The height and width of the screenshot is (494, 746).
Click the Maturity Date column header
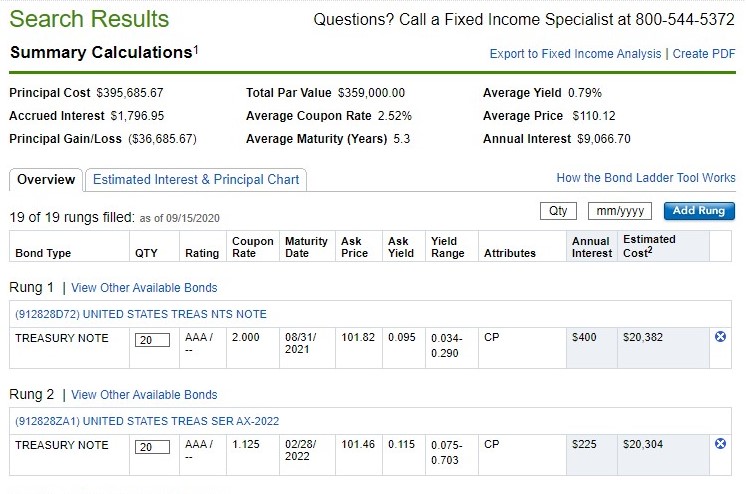[305, 247]
